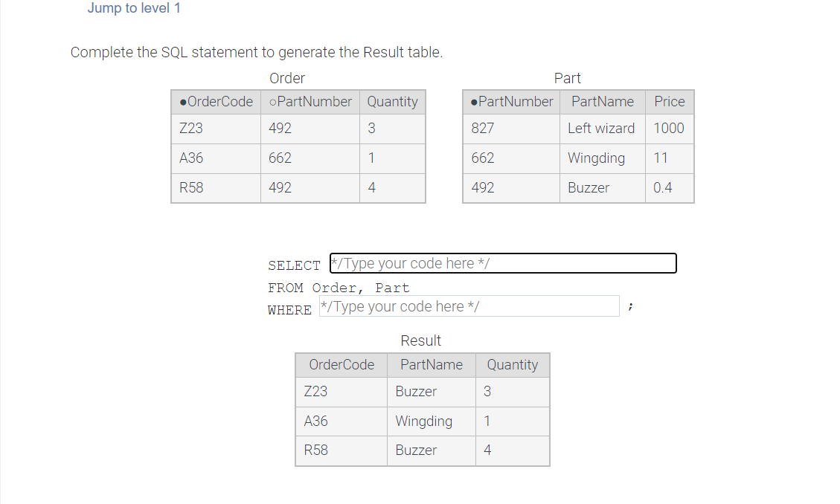
Task: Click the Part table title label
Action: tap(567, 77)
